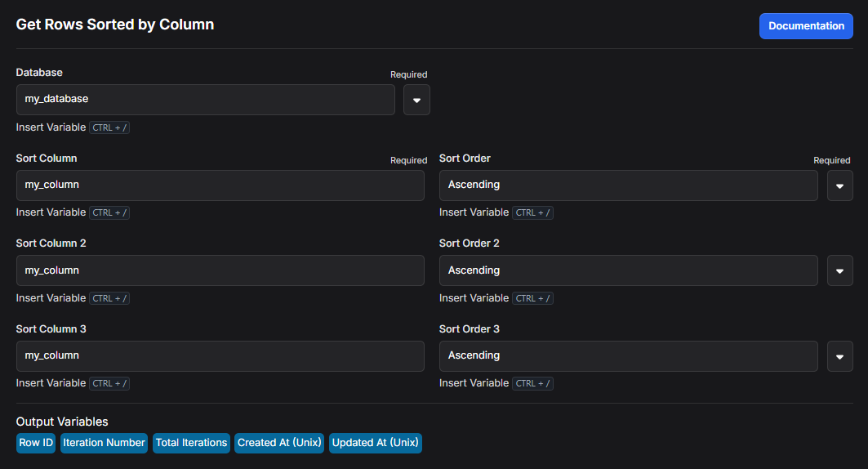Click the Sort Column input field
The image size is (868, 469).
click(220, 185)
